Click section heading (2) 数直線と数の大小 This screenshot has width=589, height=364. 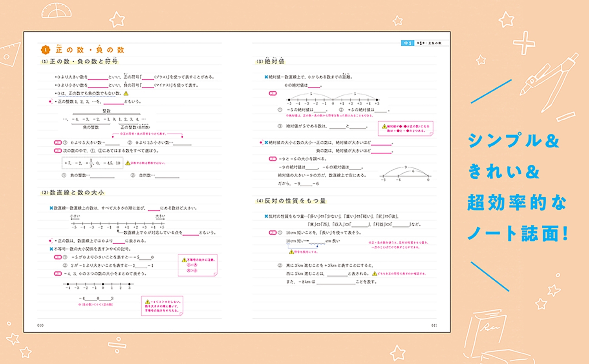(x=73, y=193)
